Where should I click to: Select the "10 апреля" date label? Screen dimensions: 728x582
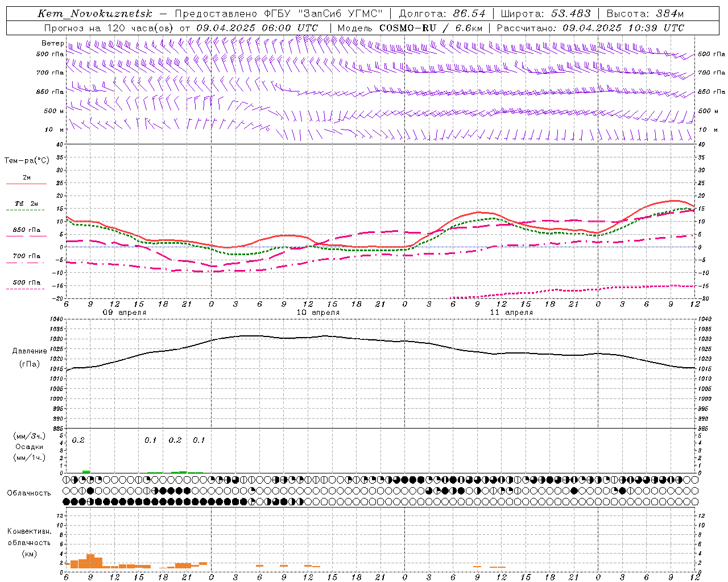(318, 313)
